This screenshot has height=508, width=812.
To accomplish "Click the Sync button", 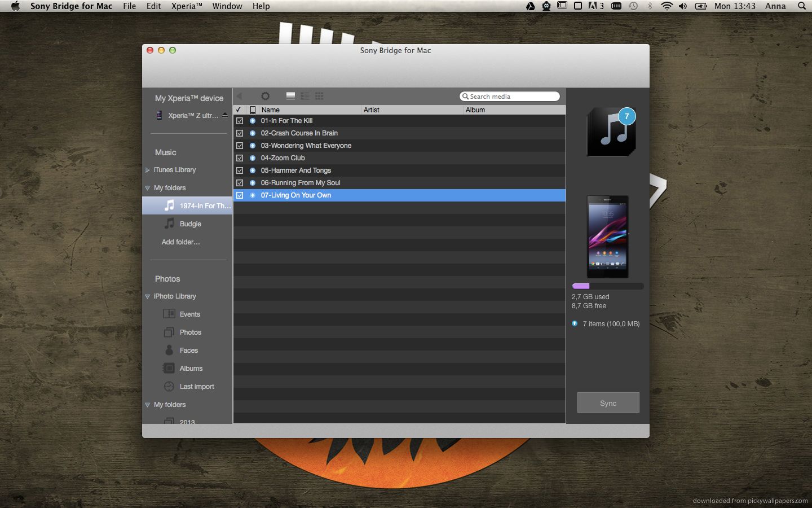I will click(x=608, y=403).
